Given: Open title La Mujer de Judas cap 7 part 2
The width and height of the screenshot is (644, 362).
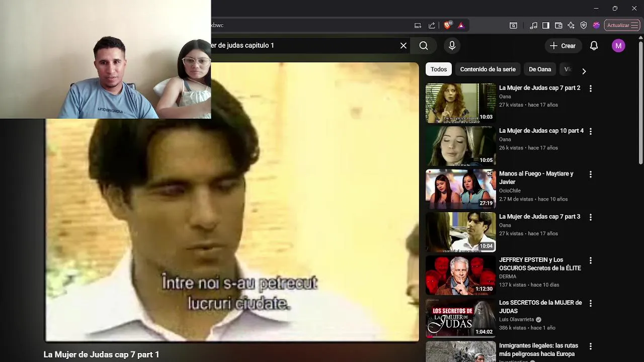Looking at the screenshot, I should pyautogui.click(x=539, y=88).
